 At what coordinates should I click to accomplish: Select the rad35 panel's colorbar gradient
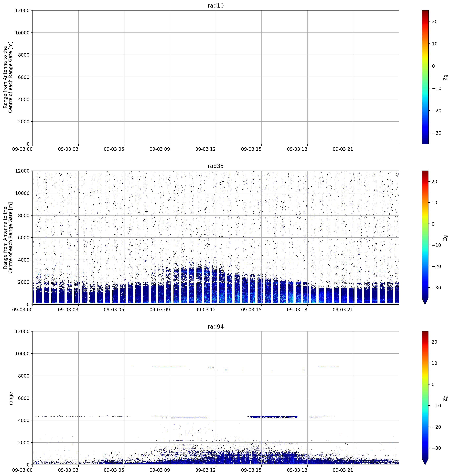coord(425,234)
